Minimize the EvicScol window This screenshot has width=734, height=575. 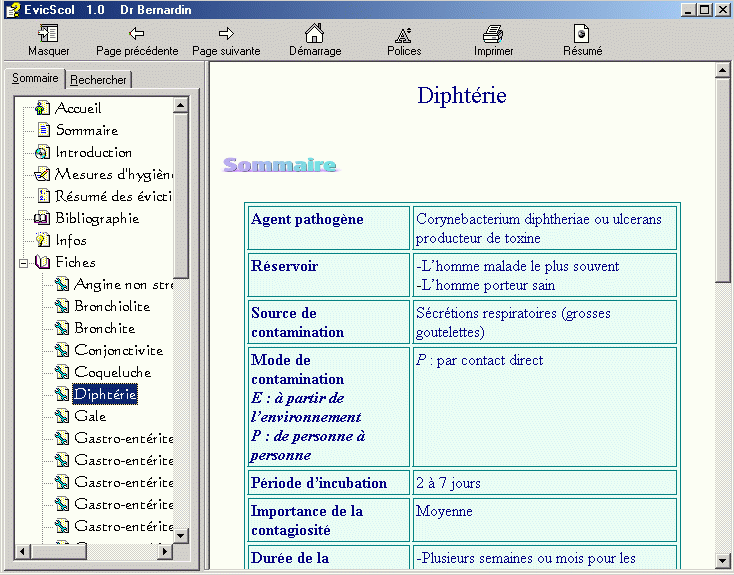pyautogui.click(x=688, y=10)
